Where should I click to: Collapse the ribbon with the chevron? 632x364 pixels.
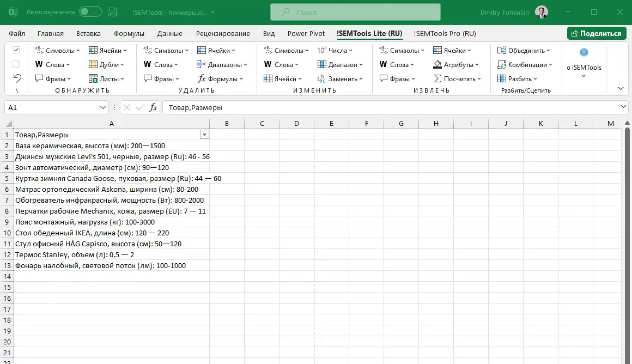click(621, 89)
